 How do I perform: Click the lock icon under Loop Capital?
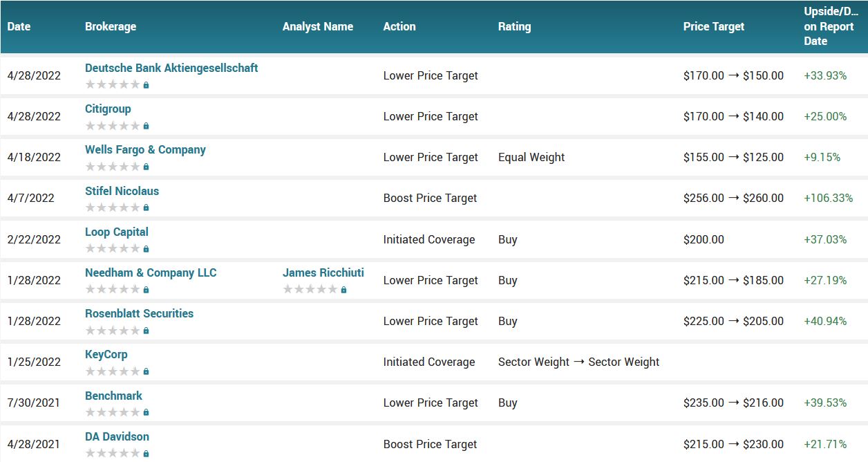tap(146, 249)
